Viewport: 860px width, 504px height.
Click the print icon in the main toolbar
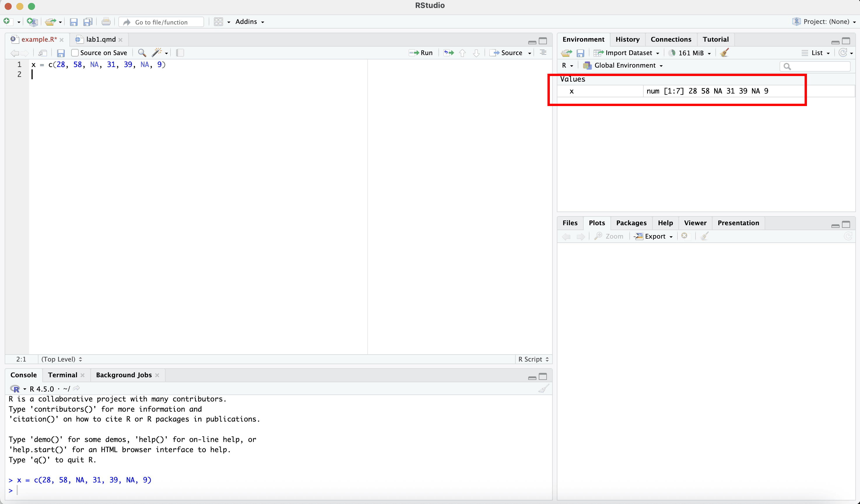(x=106, y=22)
